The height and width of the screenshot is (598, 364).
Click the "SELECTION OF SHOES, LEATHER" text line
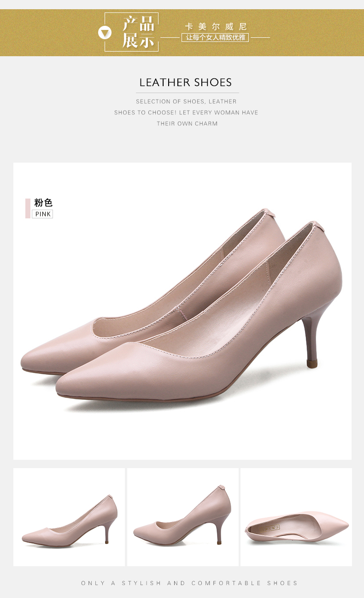(186, 101)
